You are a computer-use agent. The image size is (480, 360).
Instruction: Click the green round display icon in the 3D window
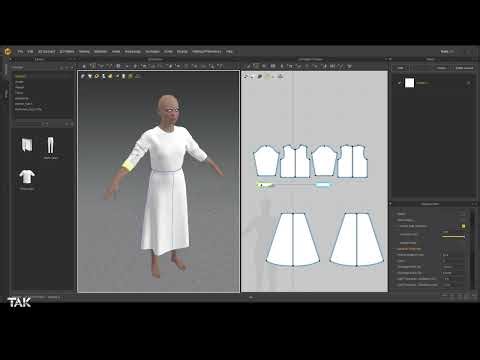click(131, 76)
